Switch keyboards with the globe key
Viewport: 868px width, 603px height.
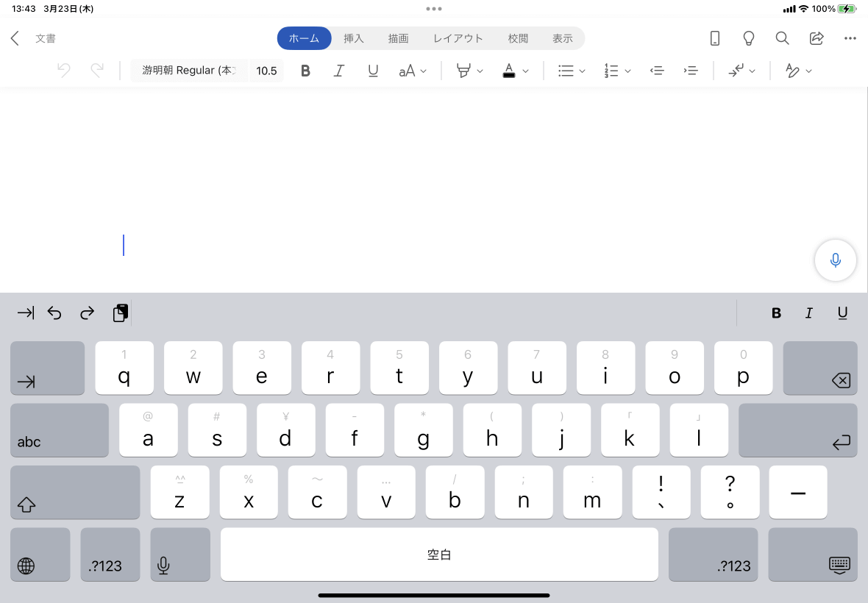point(40,554)
